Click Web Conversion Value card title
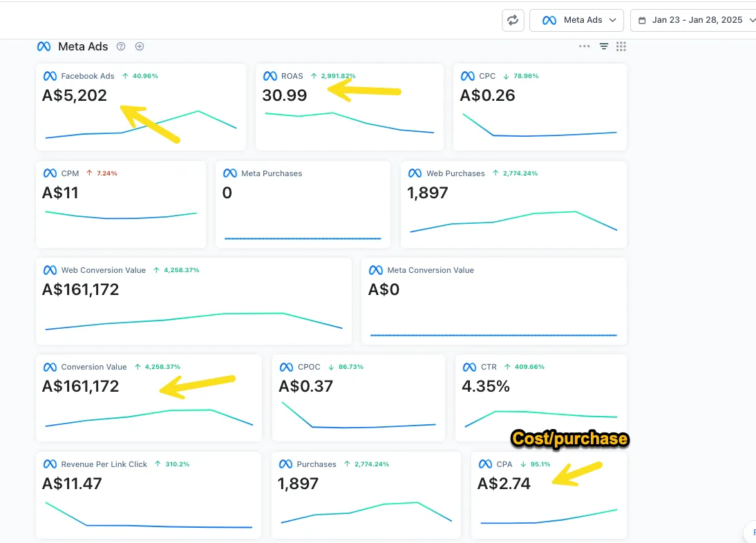Image resolution: width=756 pixels, height=543 pixels. coord(103,270)
